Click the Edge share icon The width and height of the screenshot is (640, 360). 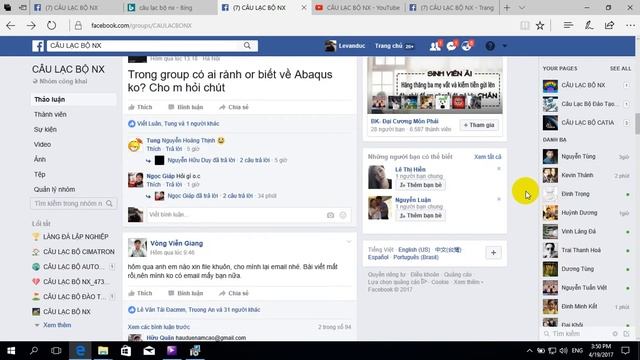pyautogui.click(x=609, y=25)
